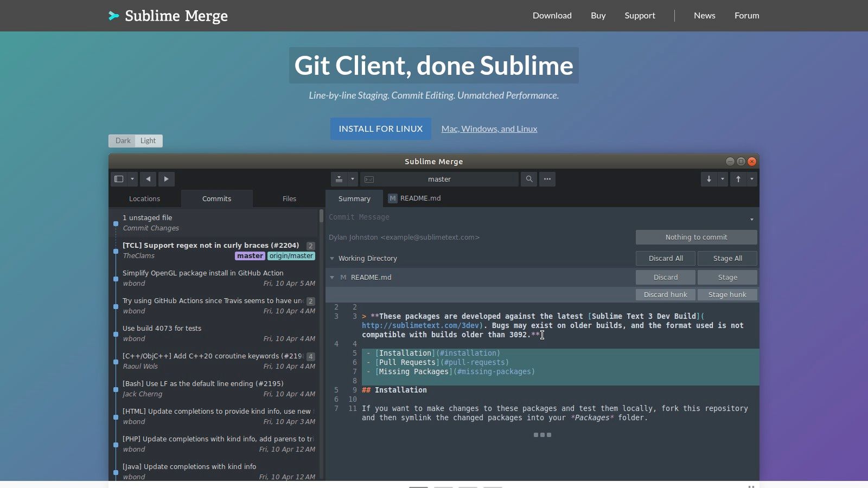Select the Java Update completions commit
The height and width of the screenshot is (488, 868).
(214, 471)
